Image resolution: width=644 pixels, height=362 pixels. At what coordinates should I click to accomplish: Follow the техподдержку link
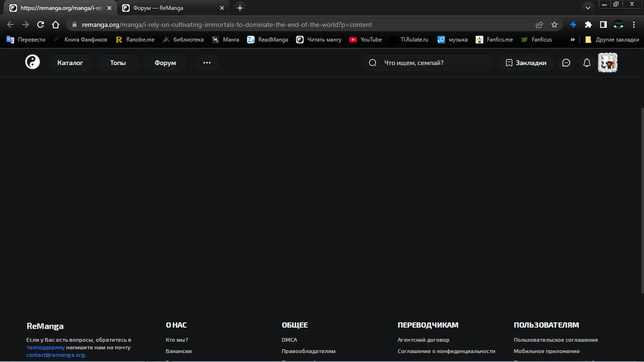[x=45, y=348]
